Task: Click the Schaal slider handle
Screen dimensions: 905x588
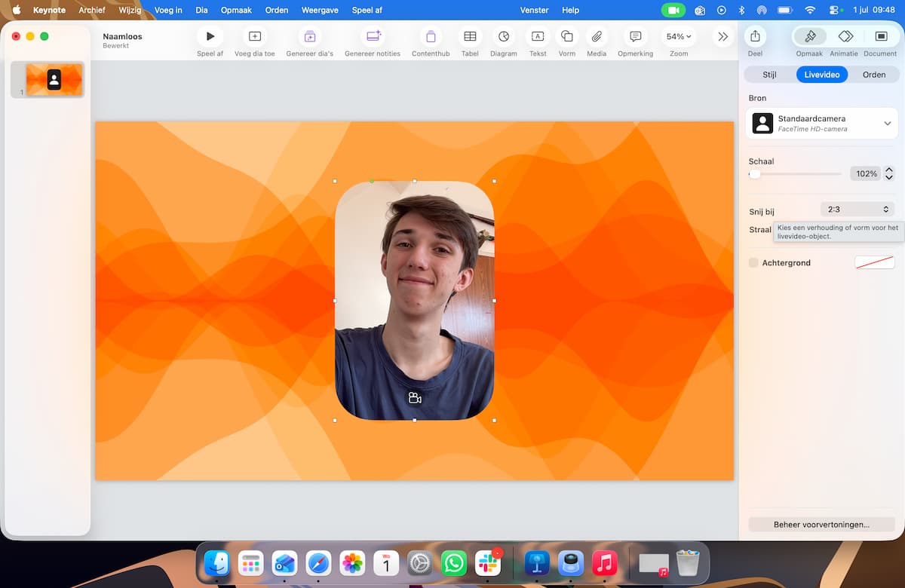Action: (x=754, y=174)
